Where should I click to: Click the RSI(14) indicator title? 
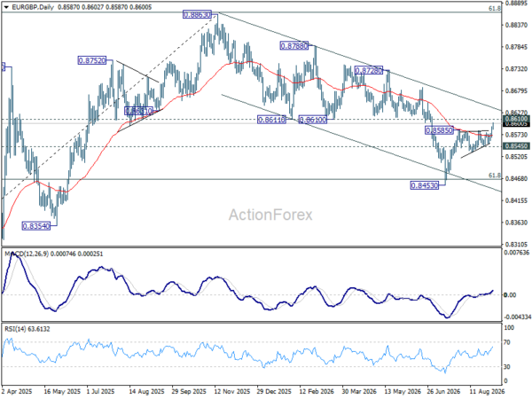14,329
